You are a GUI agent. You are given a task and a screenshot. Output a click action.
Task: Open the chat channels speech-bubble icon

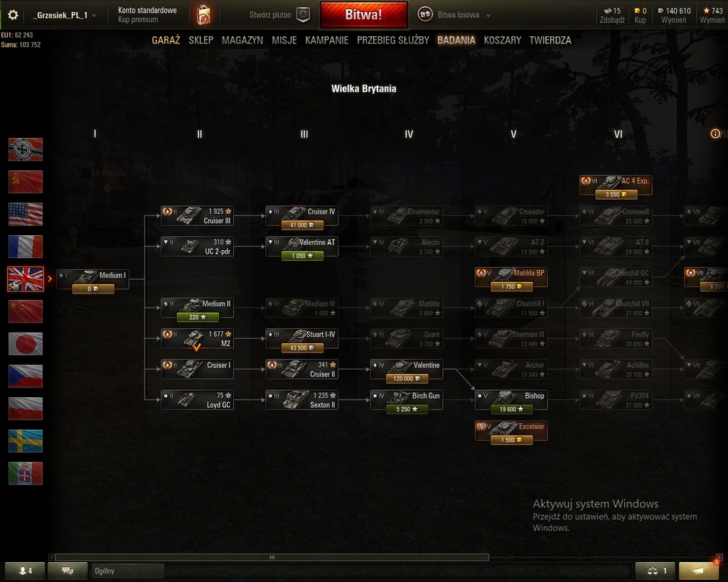[x=68, y=571]
